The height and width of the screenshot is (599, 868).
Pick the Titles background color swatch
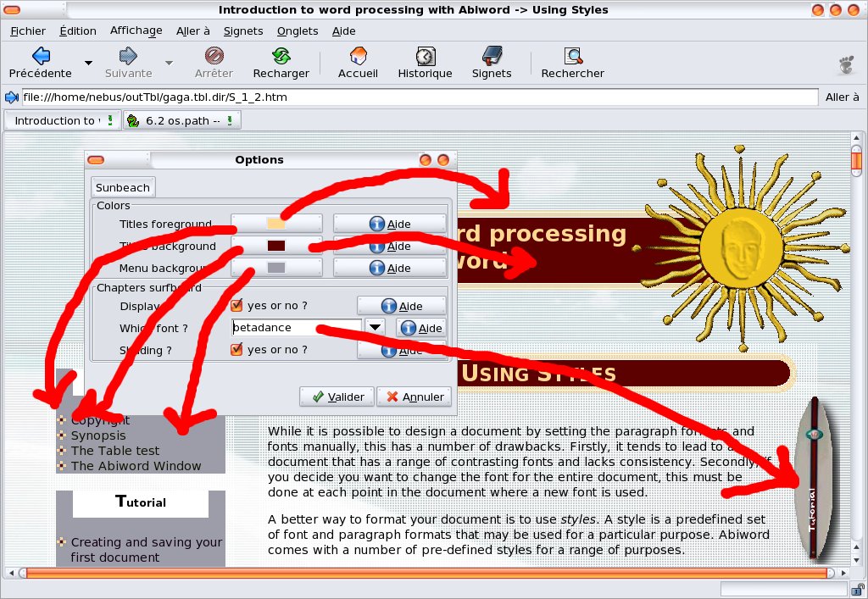click(x=276, y=246)
